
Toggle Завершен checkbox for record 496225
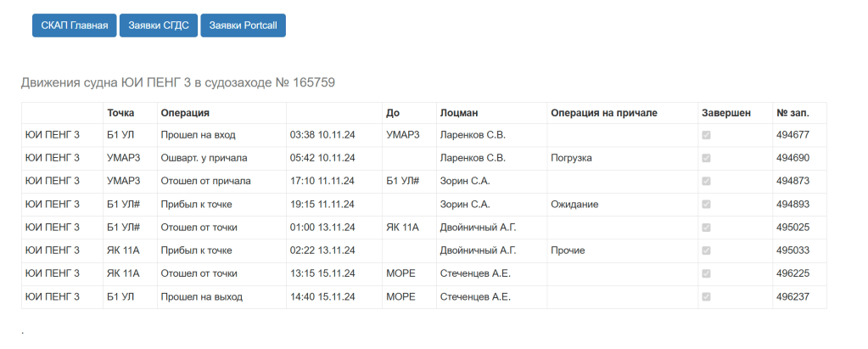click(707, 274)
